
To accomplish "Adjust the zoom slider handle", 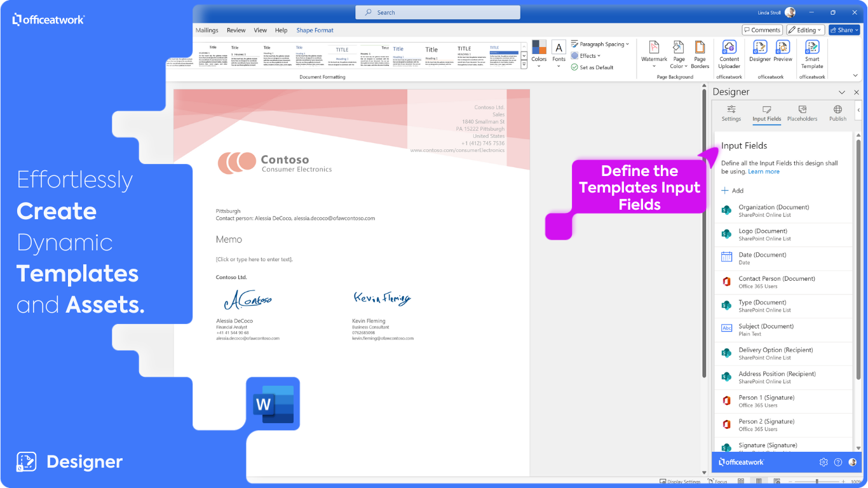I will pyautogui.click(x=817, y=482).
